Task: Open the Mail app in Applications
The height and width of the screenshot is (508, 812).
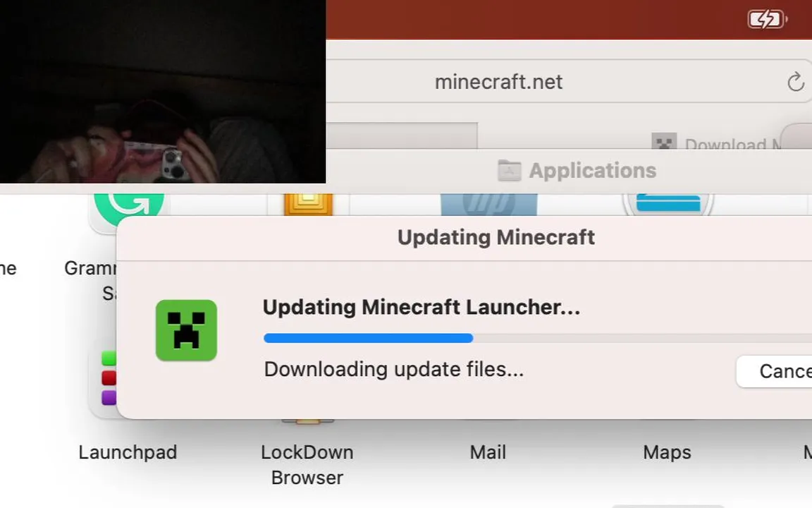Action: 488,452
